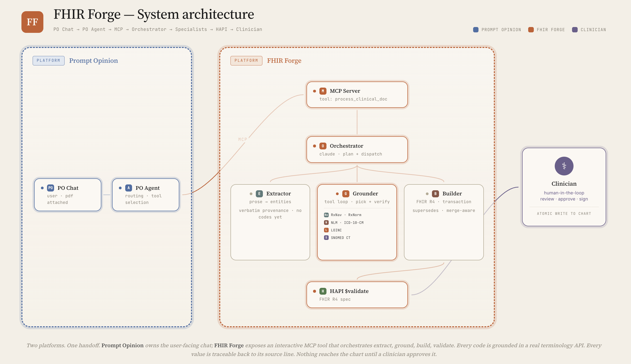Click the Rx icon beside RxNav · RxNorm
Image resolution: width=631 pixels, height=364 pixels.
tap(326, 215)
